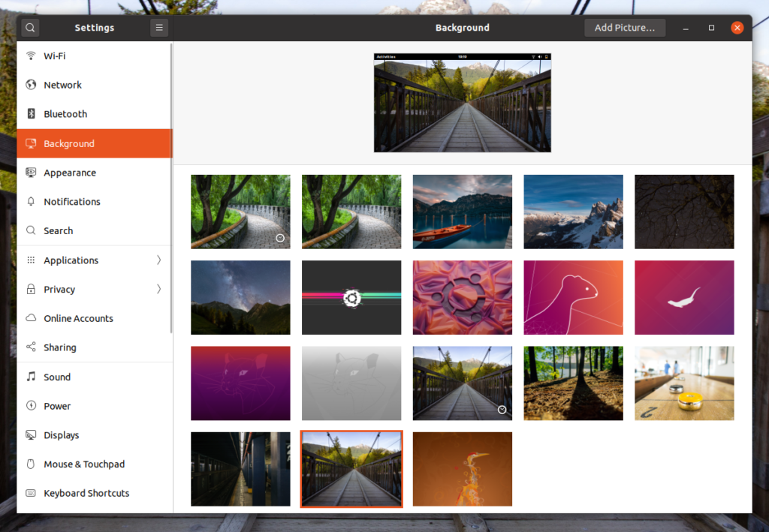Click the Add Picture button
The height and width of the screenshot is (532, 769).
[624, 28]
